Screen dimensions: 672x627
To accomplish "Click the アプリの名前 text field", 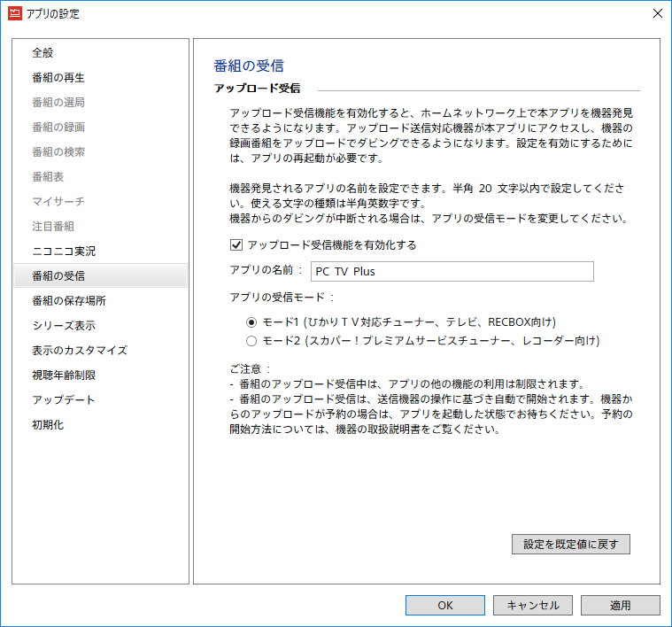I will [452, 271].
